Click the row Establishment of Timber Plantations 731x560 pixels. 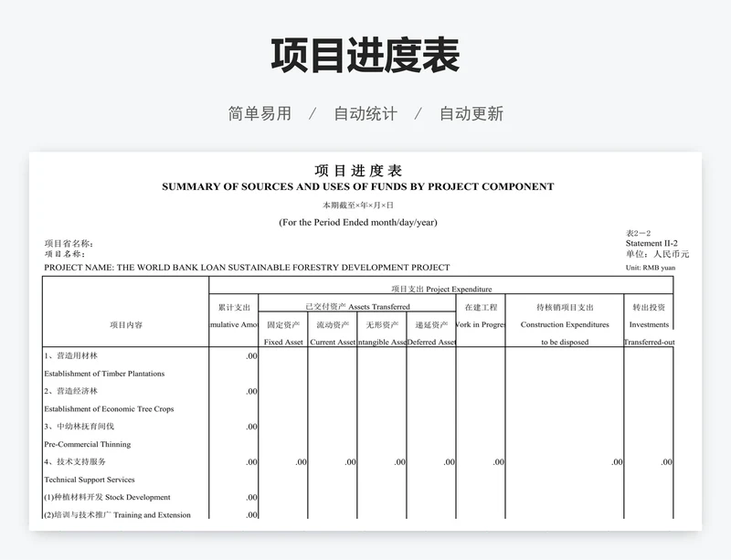click(x=104, y=374)
